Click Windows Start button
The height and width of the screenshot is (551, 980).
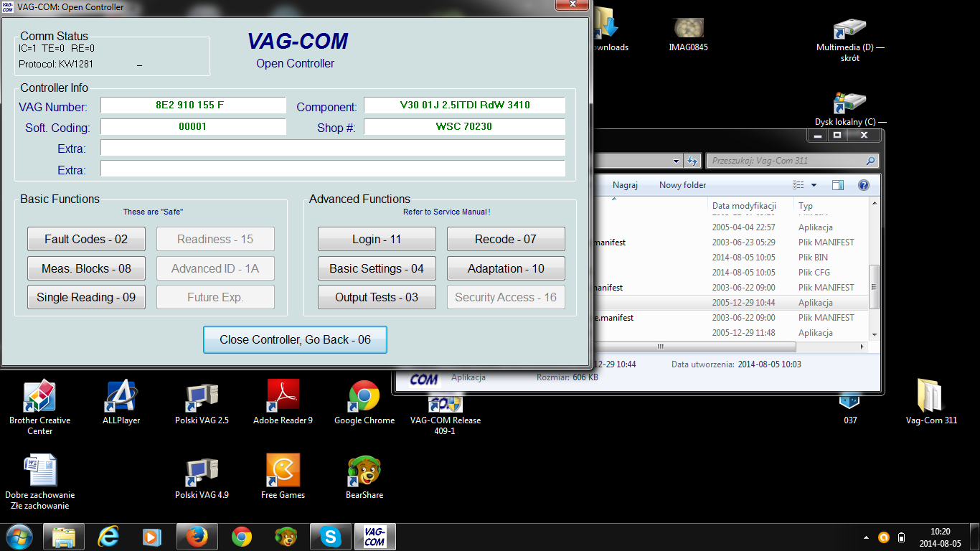[20, 537]
